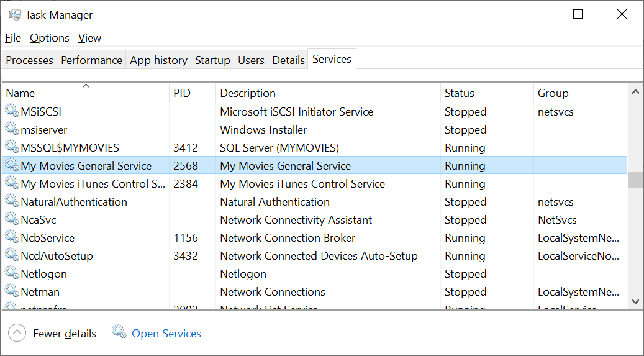
Task: Select the Netlogon service name cell
Action: tap(44, 274)
